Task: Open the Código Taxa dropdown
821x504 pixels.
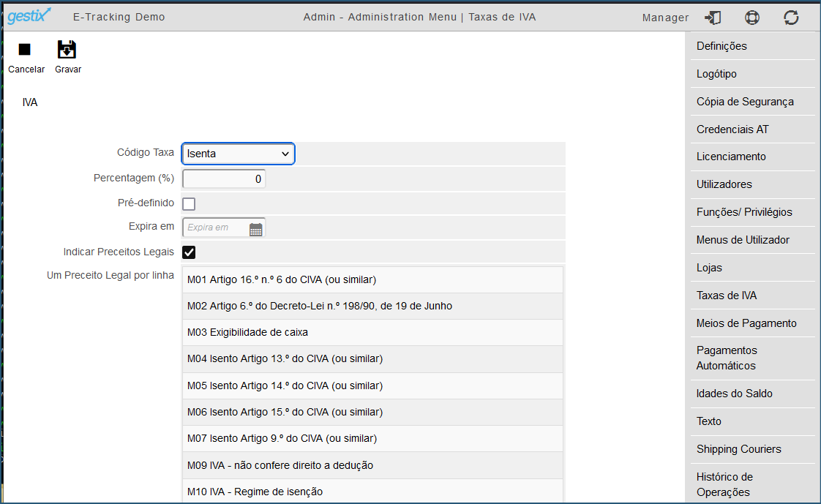Action: point(239,154)
